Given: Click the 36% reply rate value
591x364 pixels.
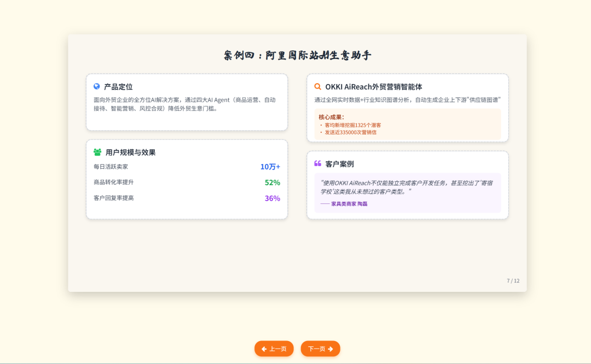Looking at the screenshot, I should tap(272, 198).
